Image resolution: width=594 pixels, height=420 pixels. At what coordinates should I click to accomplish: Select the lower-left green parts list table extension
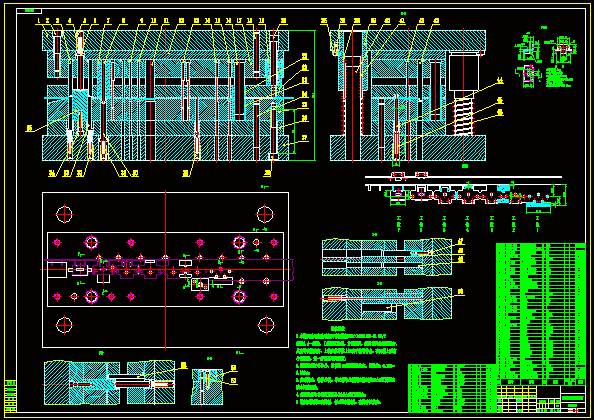tap(452, 388)
